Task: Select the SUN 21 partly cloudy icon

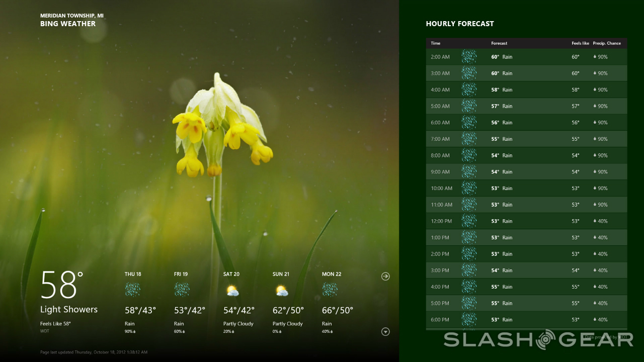Action: (281, 290)
